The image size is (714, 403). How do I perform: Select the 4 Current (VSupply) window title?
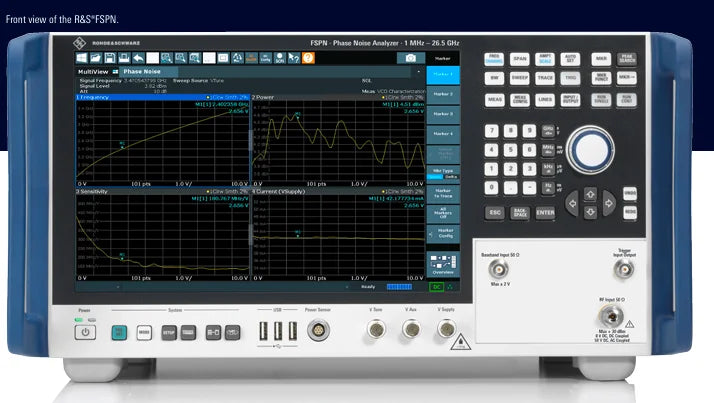[x=338, y=192]
